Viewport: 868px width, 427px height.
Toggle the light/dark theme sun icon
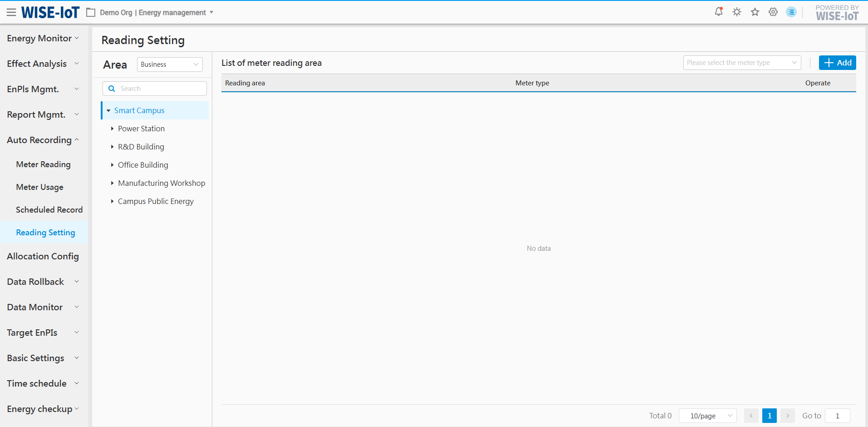[x=737, y=12]
